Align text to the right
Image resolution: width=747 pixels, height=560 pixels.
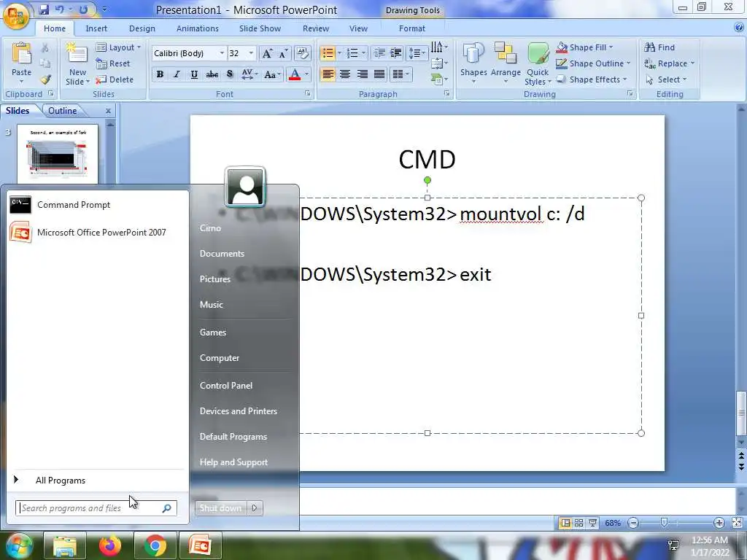tap(362, 74)
